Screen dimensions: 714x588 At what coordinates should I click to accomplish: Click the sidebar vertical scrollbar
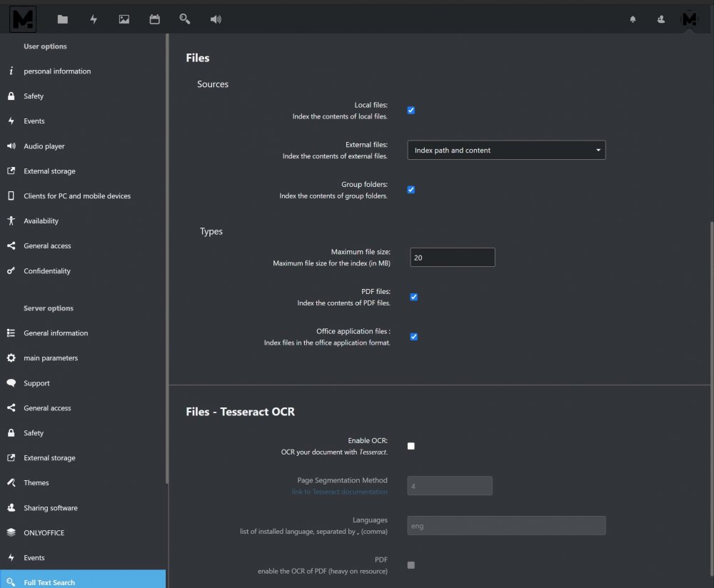167,258
